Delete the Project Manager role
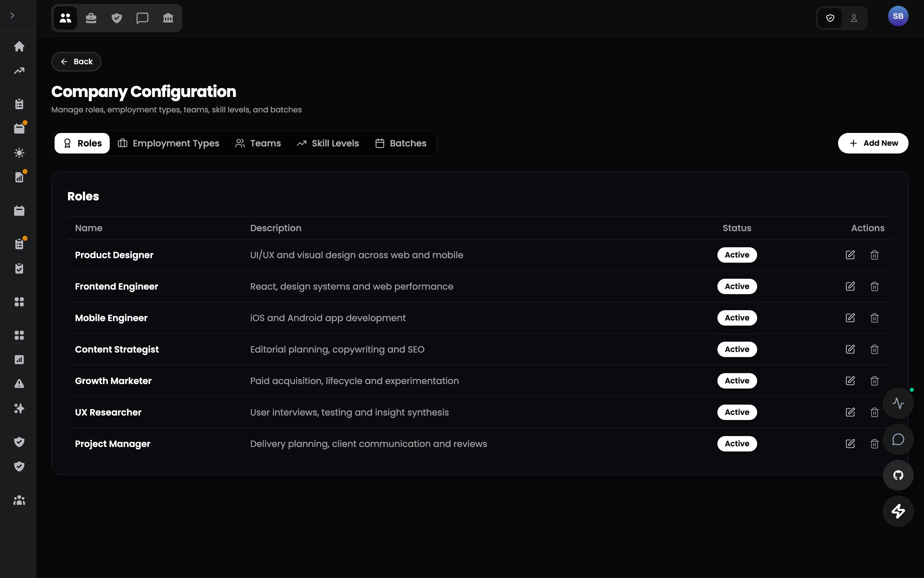Viewport: 924px width, 578px height. [874, 444]
